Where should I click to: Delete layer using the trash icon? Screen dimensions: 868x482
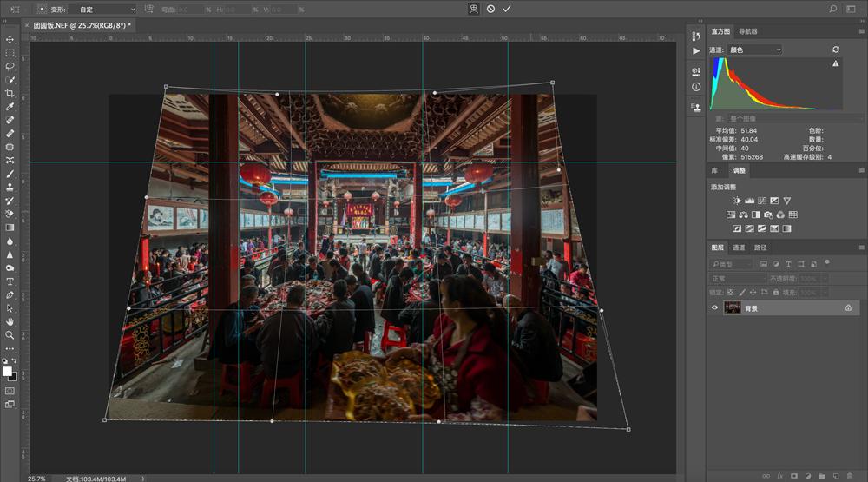click(851, 476)
